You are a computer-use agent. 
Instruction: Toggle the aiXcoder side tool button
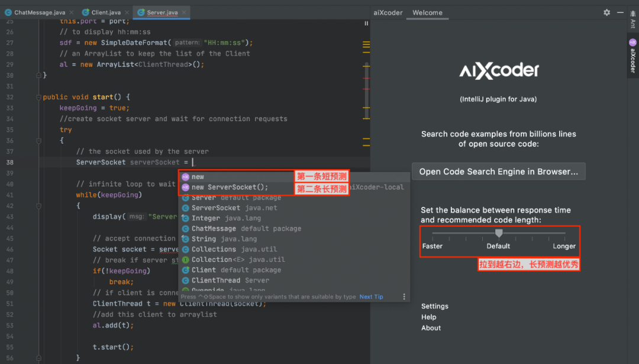coord(632,56)
